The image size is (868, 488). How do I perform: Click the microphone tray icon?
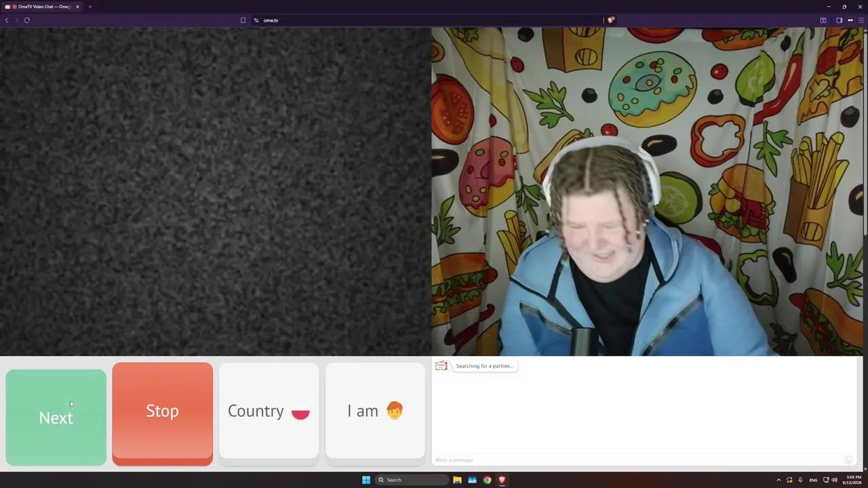point(800,480)
